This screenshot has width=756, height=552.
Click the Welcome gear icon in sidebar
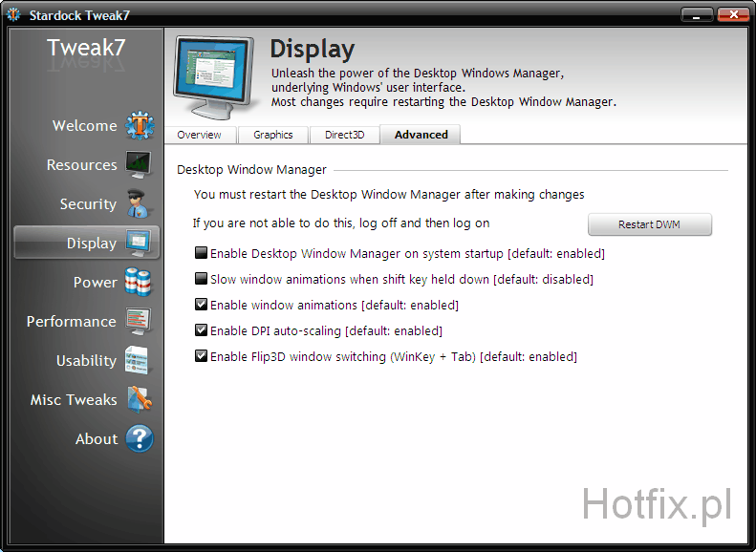(140, 125)
